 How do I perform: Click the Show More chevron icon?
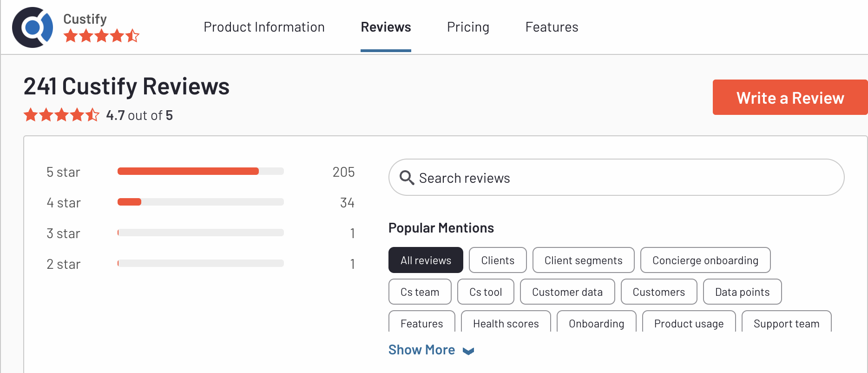[468, 351]
